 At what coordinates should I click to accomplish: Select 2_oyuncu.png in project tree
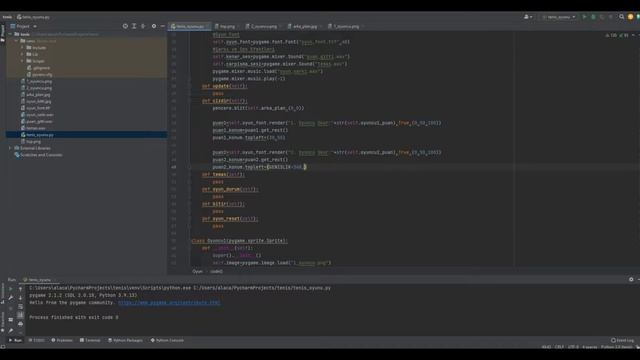coord(36,88)
